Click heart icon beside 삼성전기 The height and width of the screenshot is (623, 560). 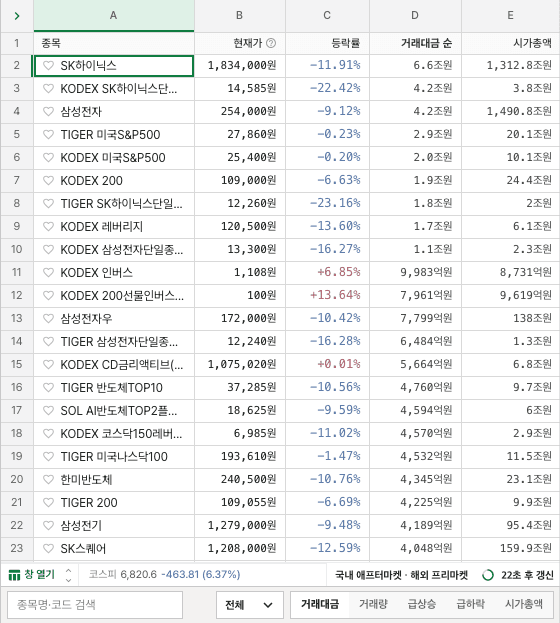tap(48, 526)
